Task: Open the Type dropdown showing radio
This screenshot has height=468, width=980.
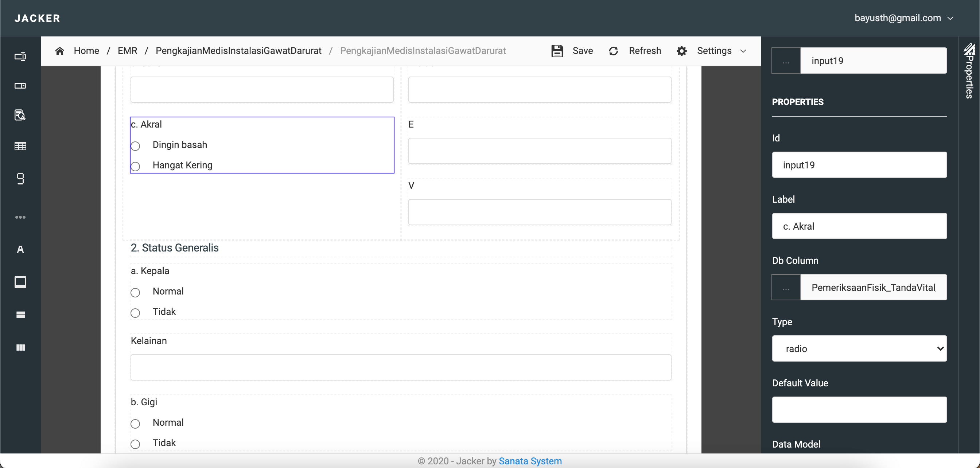Action: [x=859, y=348]
